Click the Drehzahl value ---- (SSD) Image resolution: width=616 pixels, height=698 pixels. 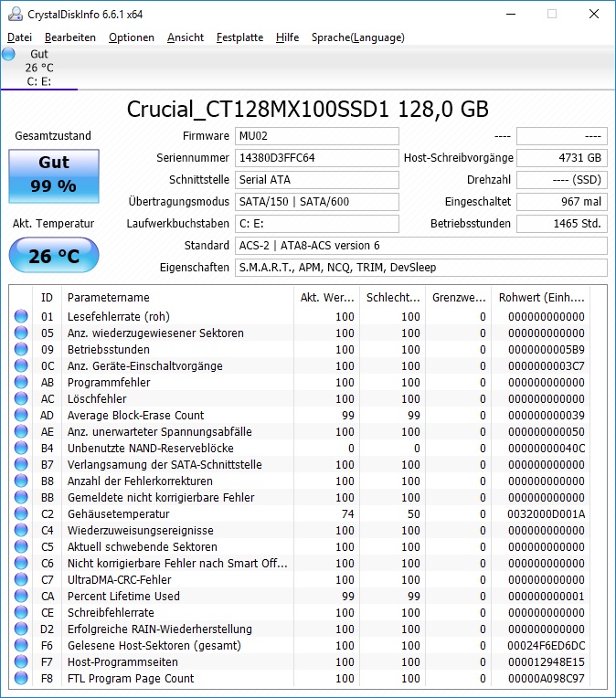click(562, 179)
